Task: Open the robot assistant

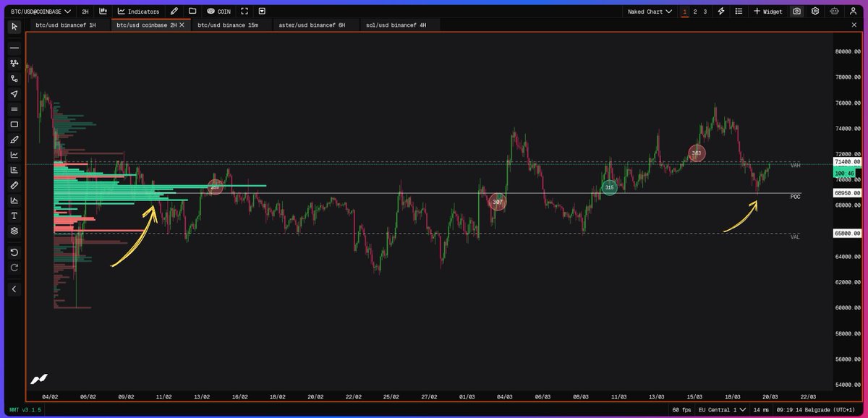Action: point(835,12)
